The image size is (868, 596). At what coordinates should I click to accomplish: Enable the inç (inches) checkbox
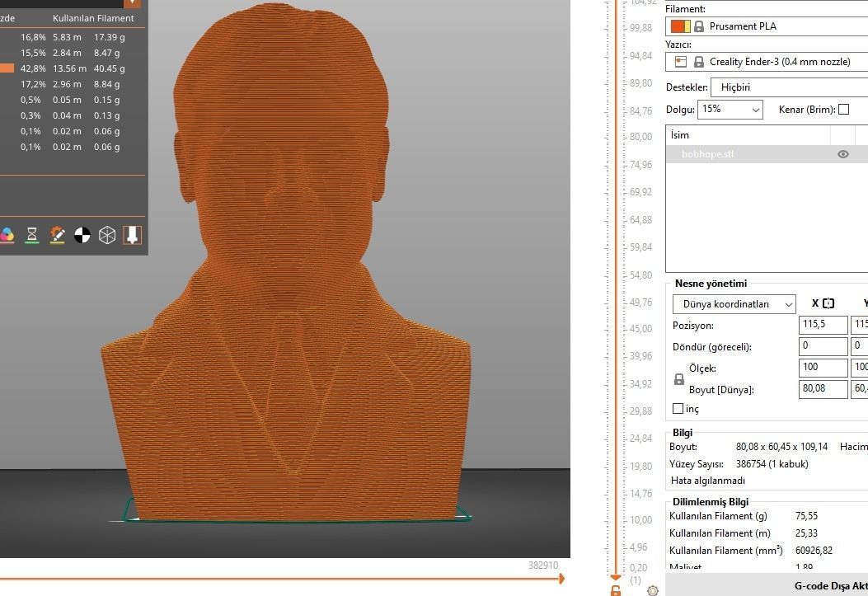[x=678, y=408]
